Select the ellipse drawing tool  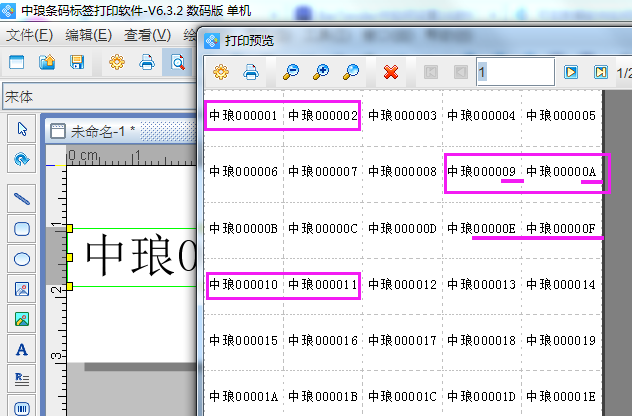22,259
